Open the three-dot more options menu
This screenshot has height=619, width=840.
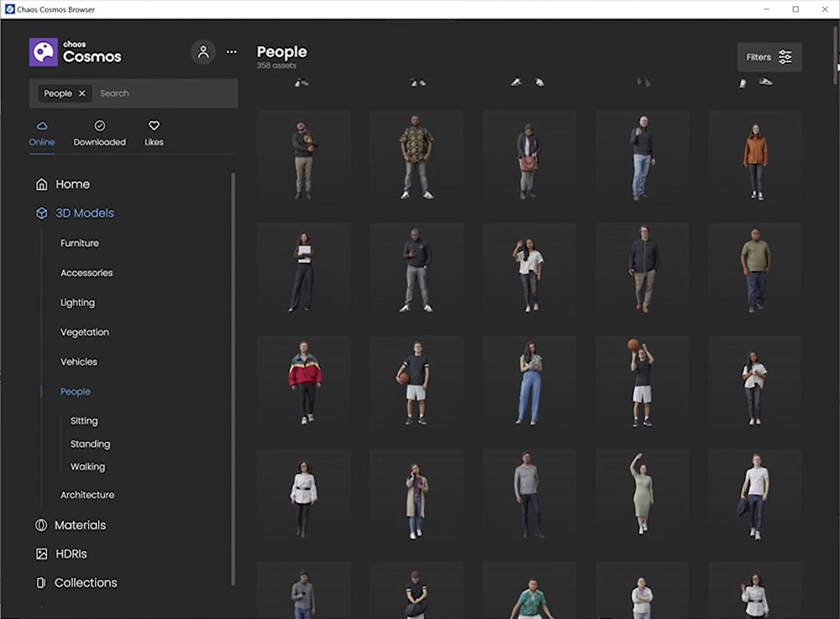pyautogui.click(x=232, y=52)
